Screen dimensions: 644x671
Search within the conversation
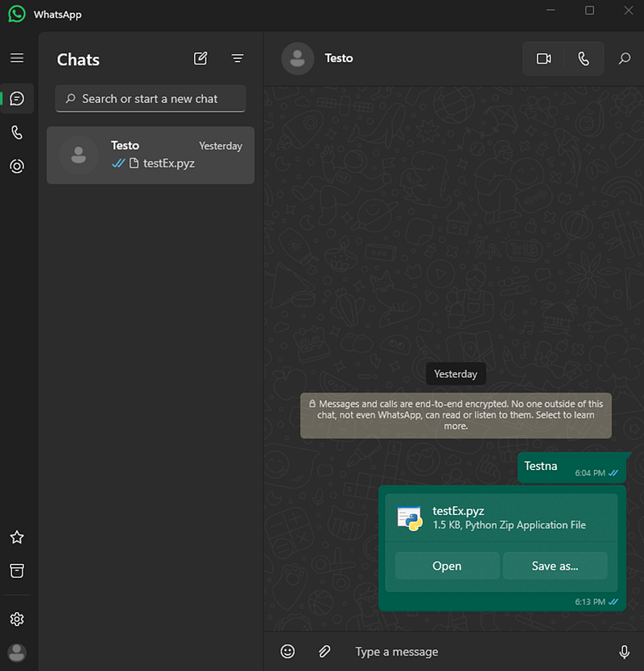[x=625, y=59]
